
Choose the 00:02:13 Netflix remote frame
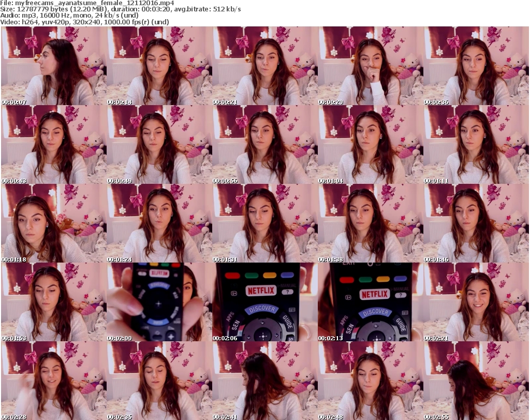(370, 302)
